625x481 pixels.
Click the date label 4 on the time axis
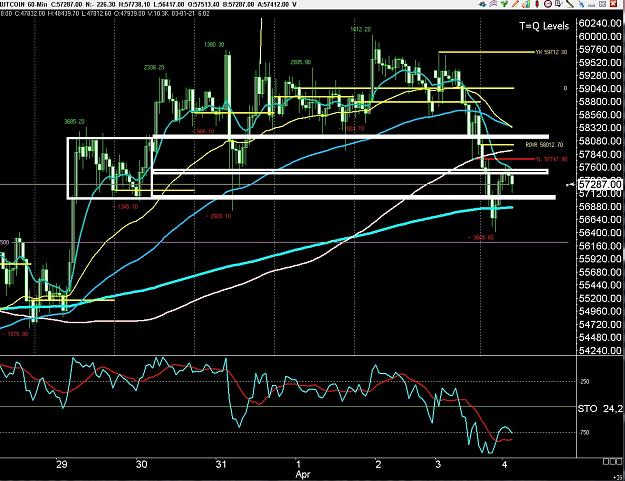[x=505, y=465]
